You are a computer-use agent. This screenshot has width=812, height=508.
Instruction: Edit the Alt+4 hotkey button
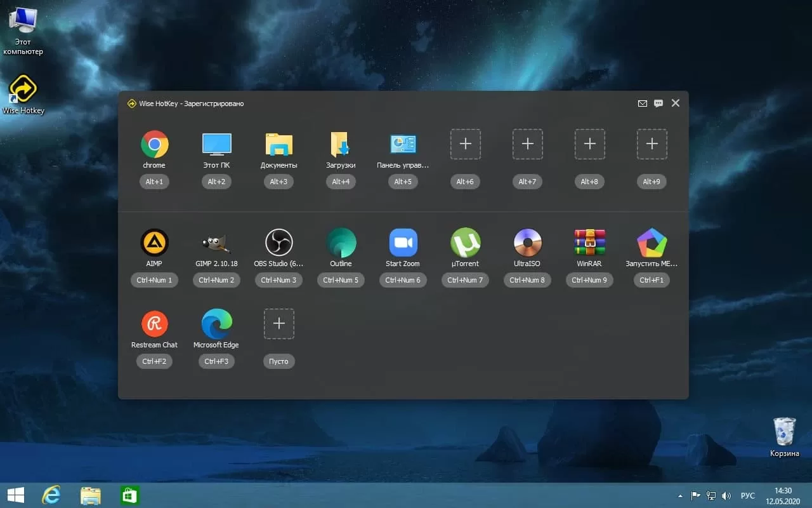341,182
